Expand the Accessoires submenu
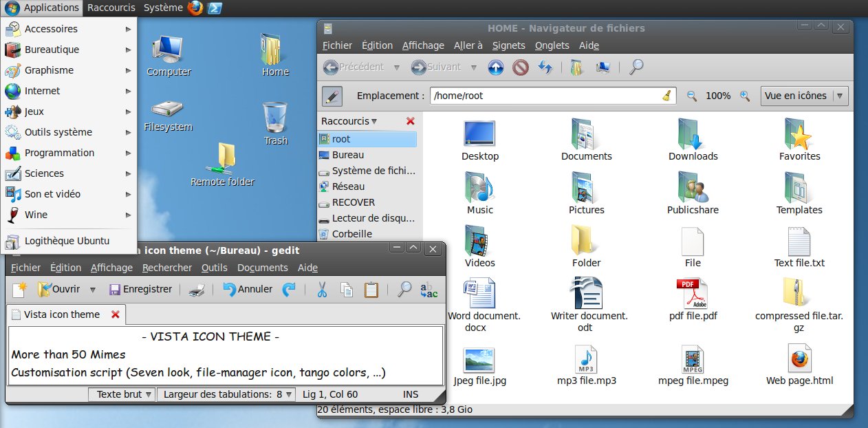Image resolution: width=868 pixels, height=428 pixels. (69, 29)
